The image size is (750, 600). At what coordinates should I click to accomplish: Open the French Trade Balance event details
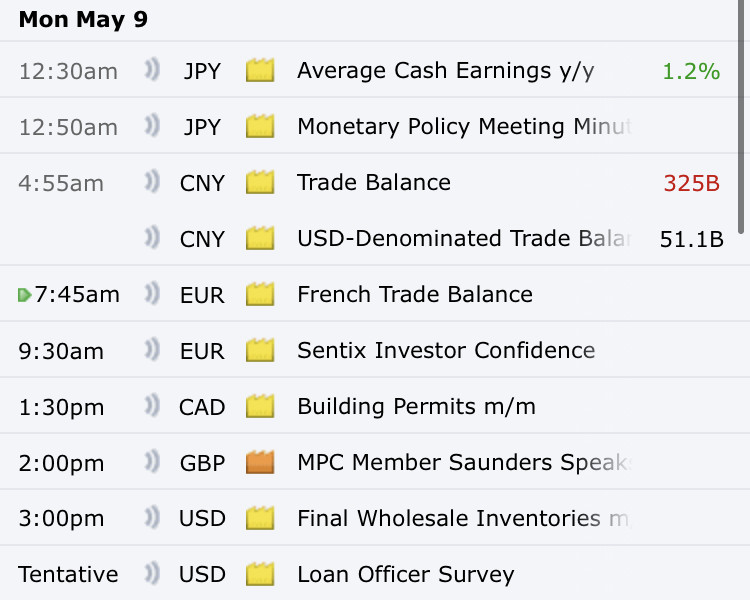click(x=415, y=294)
